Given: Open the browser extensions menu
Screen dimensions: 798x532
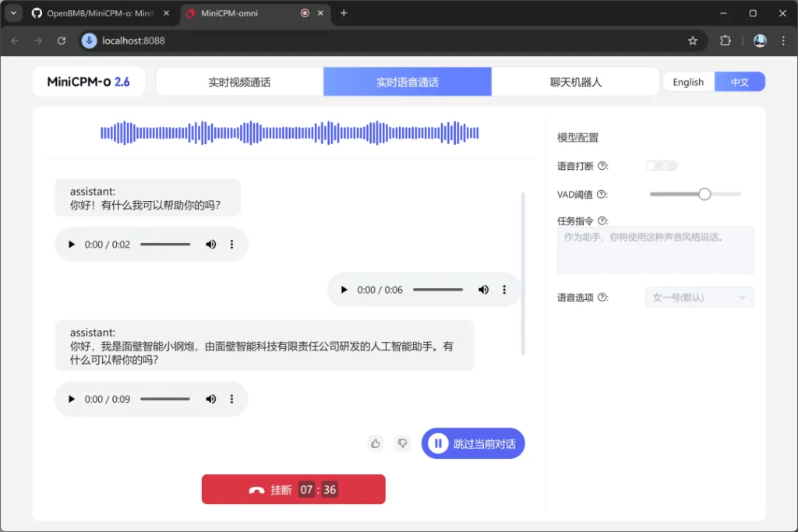Looking at the screenshot, I should (726, 41).
